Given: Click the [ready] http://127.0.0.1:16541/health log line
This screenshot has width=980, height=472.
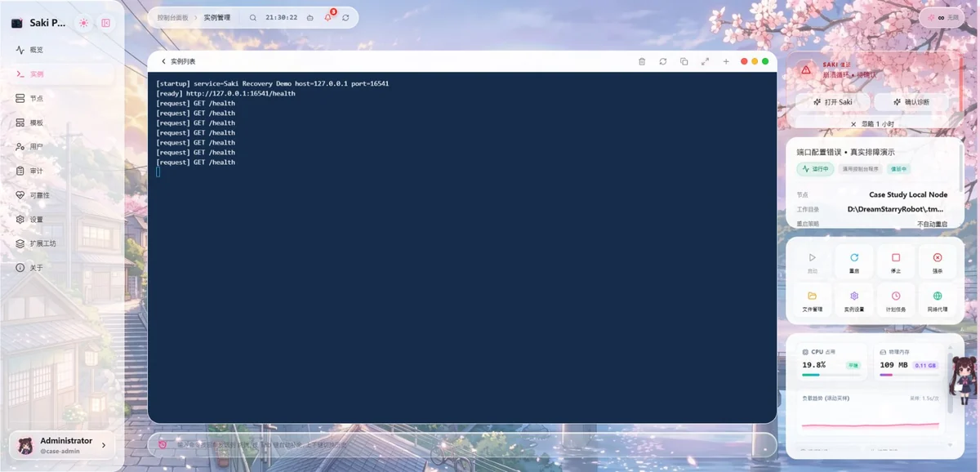Looking at the screenshot, I should (225, 94).
